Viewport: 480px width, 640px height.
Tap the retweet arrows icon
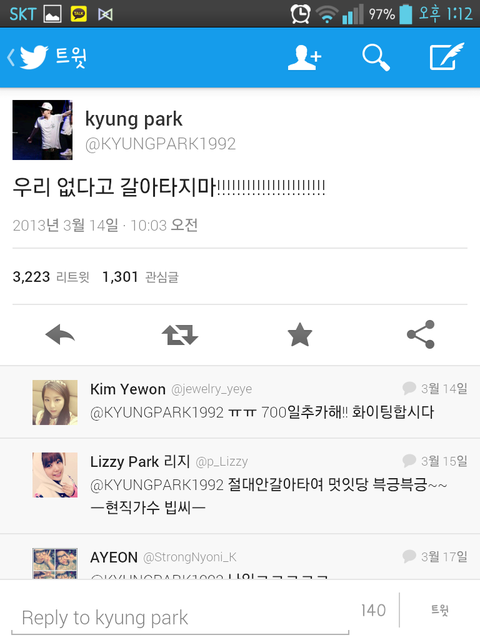[x=180, y=335]
